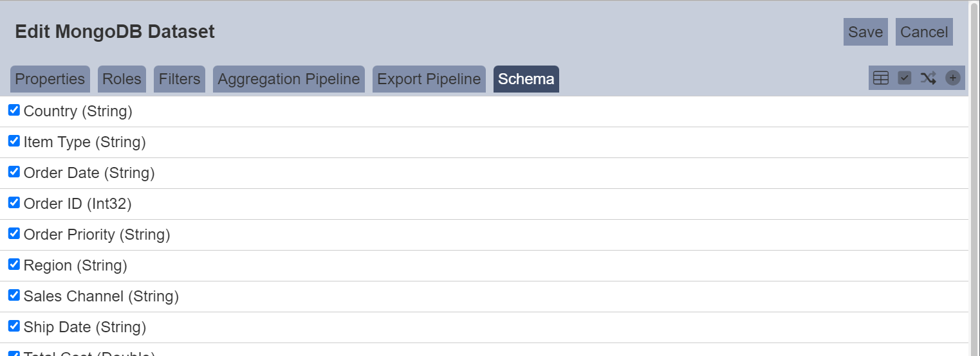Click the shuffle arrows icon in schema toolbar
980x356 pixels.
[928, 78]
